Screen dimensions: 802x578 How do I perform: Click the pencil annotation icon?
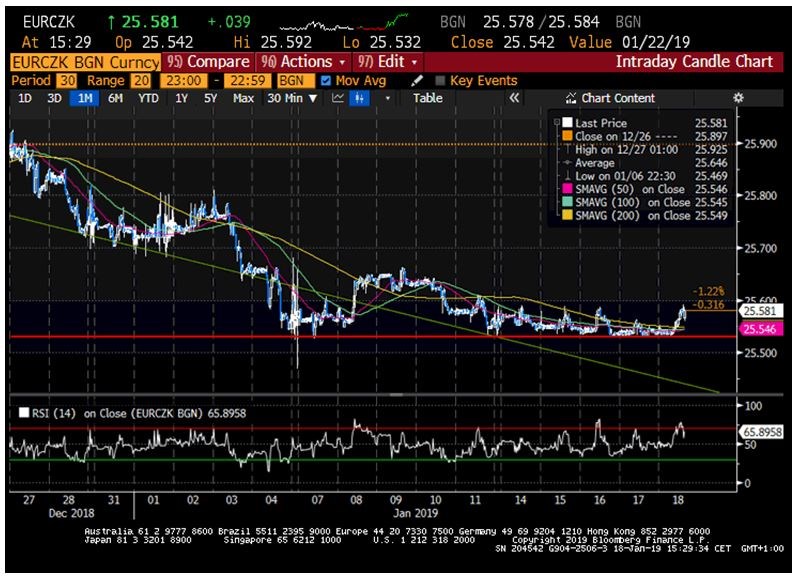tap(418, 80)
